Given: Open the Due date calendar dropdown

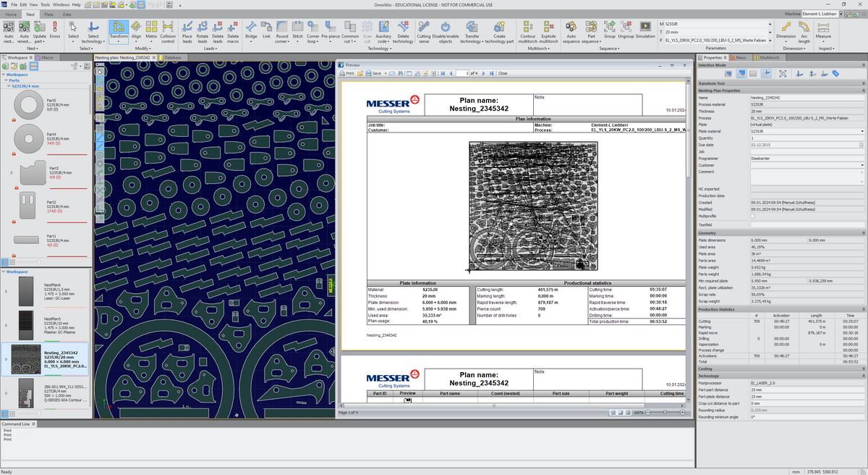Looking at the screenshot, I should [863, 145].
